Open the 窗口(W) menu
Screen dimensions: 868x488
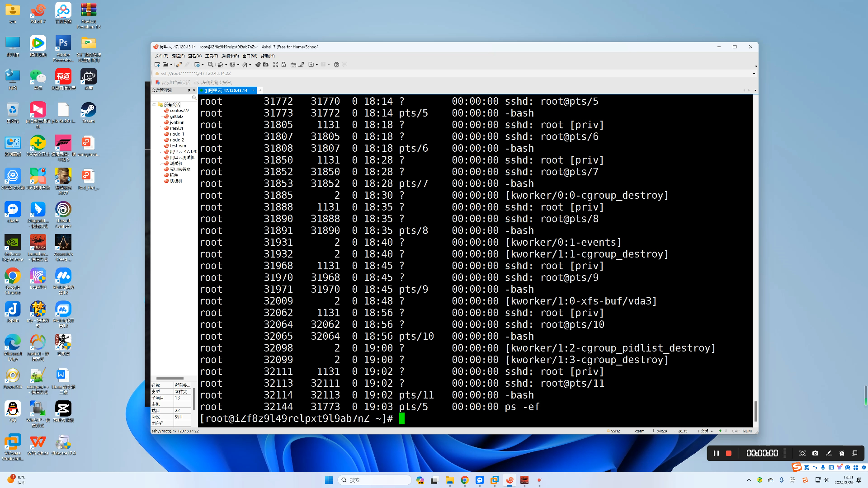[x=250, y=56]
